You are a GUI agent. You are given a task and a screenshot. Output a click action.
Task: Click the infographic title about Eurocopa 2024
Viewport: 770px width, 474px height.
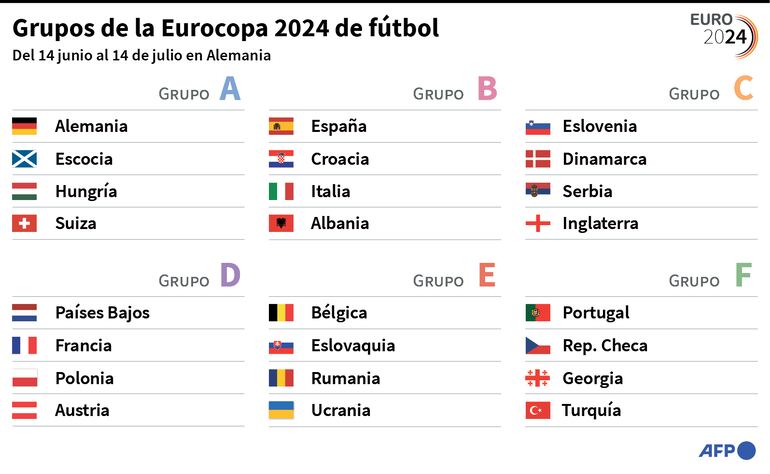click(x=225, y=28)
